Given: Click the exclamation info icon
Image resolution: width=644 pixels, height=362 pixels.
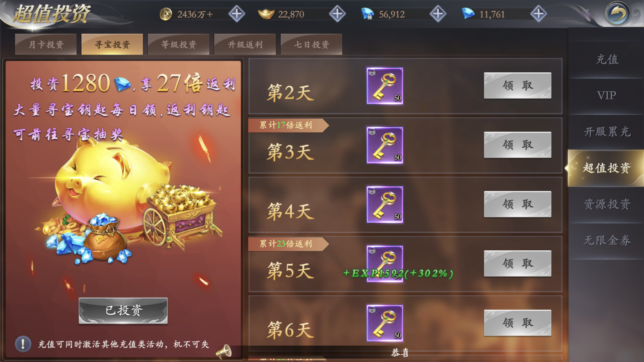Looking at the screenshot, I should pos(23,344).
